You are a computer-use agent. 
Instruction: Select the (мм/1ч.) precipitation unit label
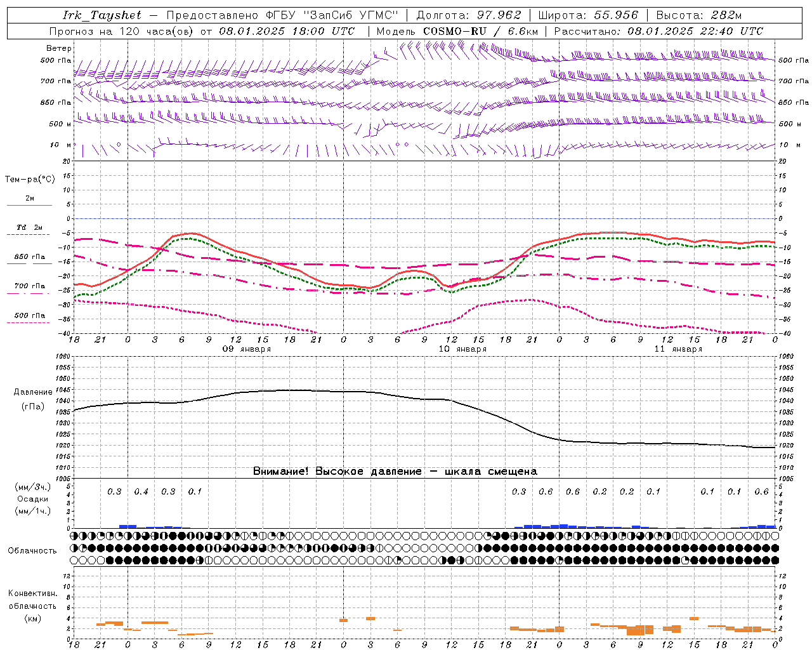pyautogui.click(x=32, y=510)
